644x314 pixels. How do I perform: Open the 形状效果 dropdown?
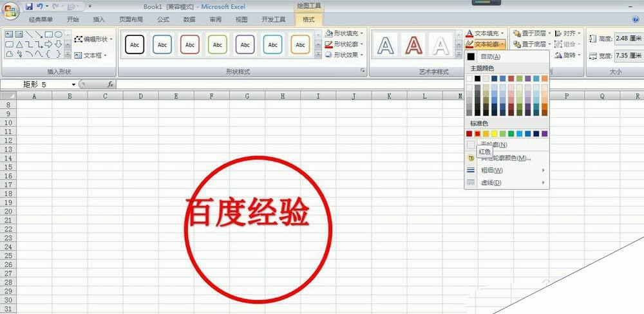pos(344,55)
